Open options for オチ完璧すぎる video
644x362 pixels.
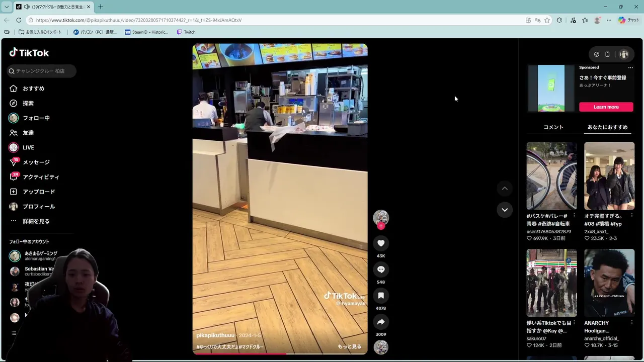[632, 216]
